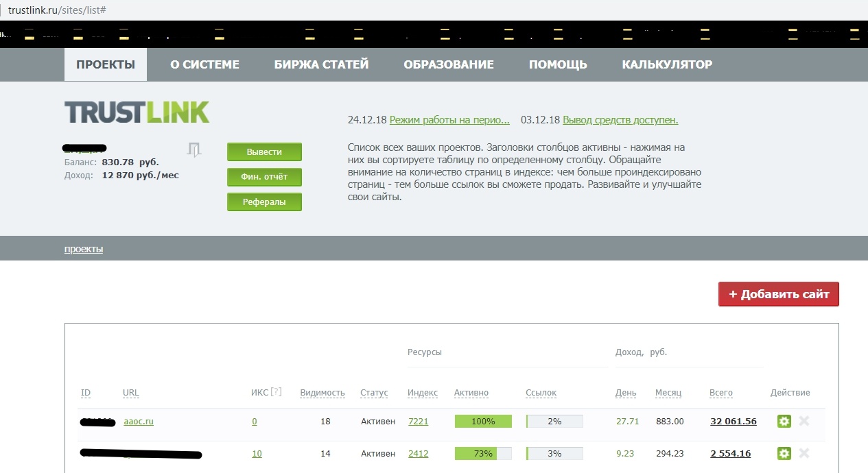Sort table by Ссылок column
The image size is (868, 473).
(541, 393)
